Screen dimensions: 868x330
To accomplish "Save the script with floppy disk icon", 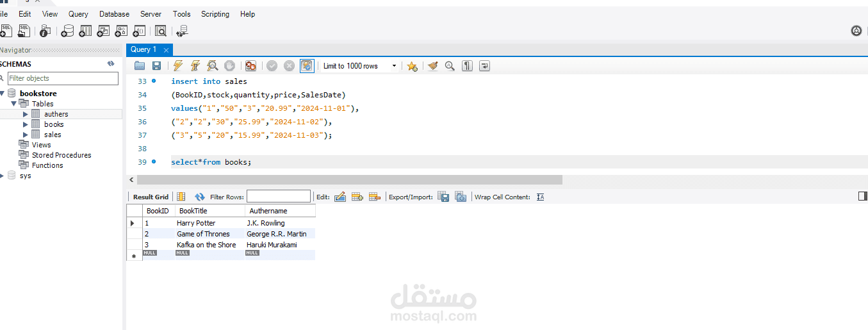I will 156,65.
